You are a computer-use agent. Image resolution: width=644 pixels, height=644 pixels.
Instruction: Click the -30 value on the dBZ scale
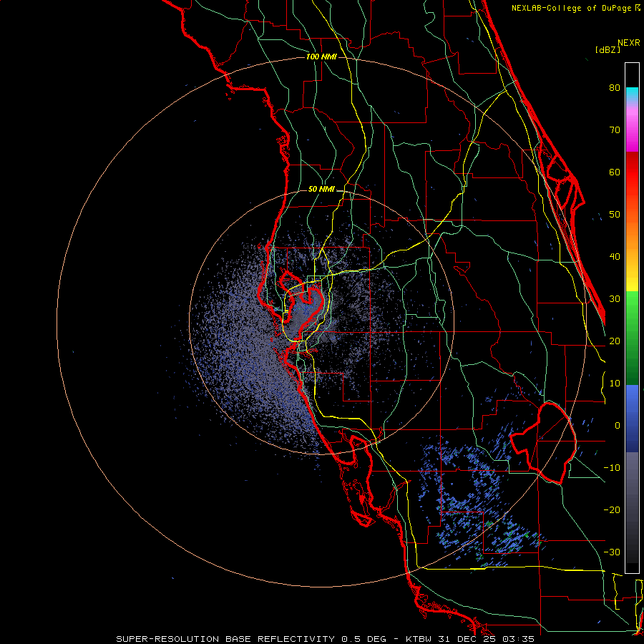tap(612, 552)
